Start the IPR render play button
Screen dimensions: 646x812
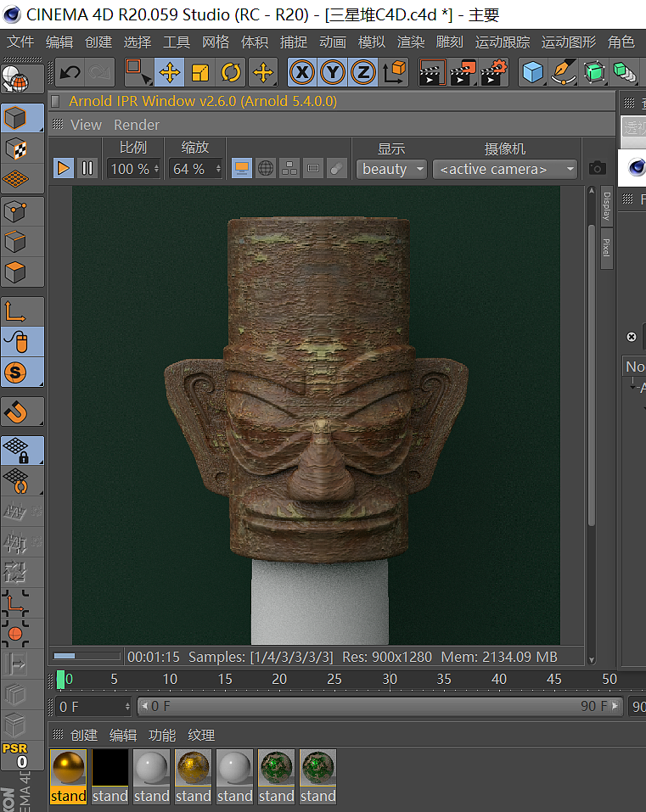tap(64, 168)
